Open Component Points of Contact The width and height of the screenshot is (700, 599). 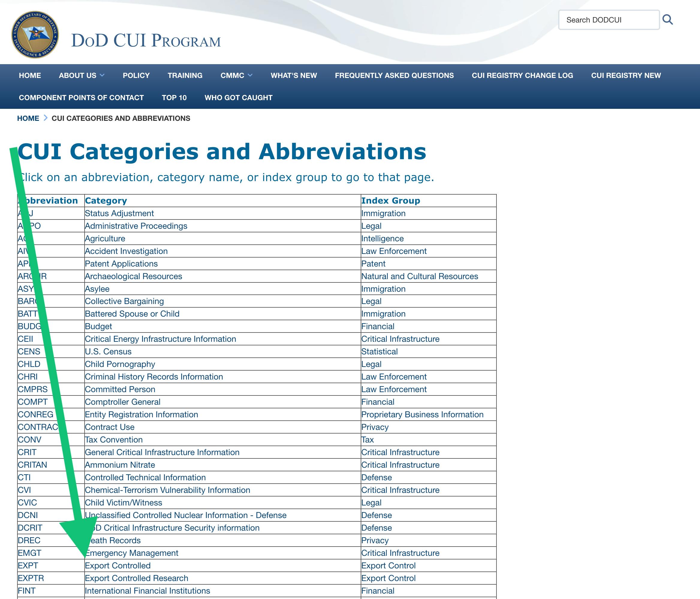81,98
